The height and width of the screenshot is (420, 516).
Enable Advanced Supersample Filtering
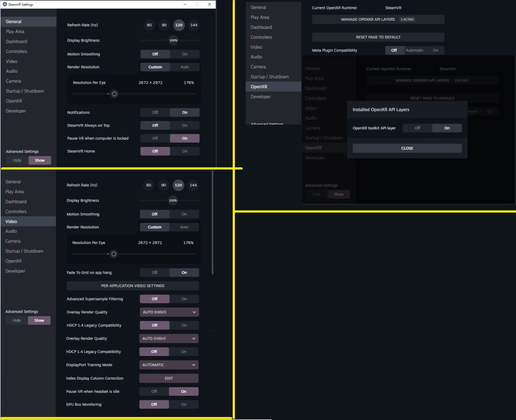[184, 299]
